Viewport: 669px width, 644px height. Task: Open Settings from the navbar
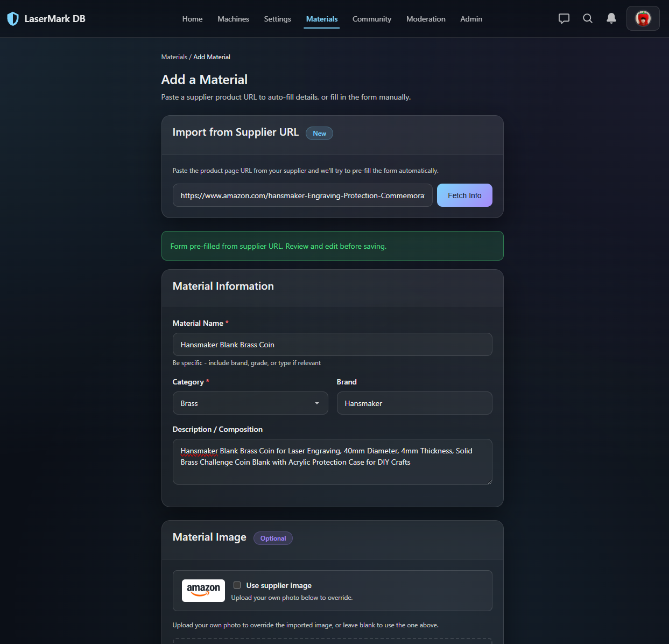[x=277, y=19]
